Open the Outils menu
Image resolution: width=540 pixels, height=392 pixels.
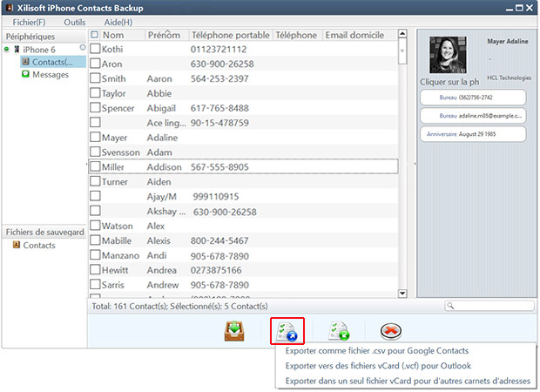pyautogui.click(x=75, y=23)
